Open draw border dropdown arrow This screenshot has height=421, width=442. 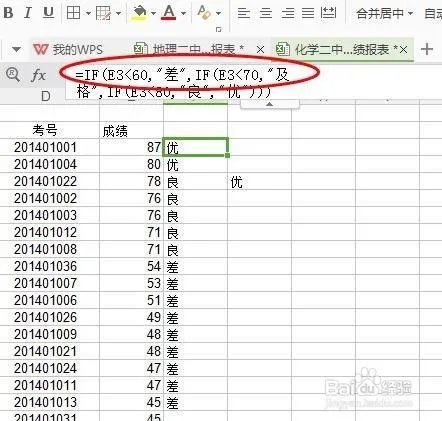point(118,13)
